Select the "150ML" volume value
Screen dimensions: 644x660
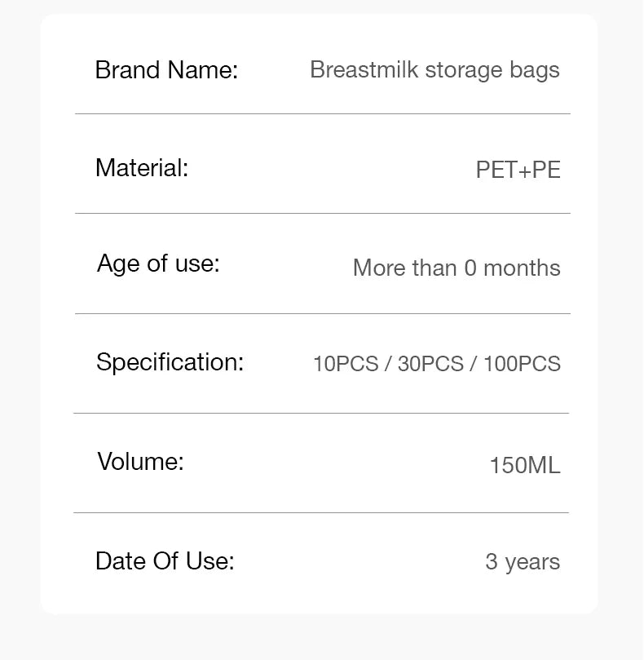coord(525,466)
